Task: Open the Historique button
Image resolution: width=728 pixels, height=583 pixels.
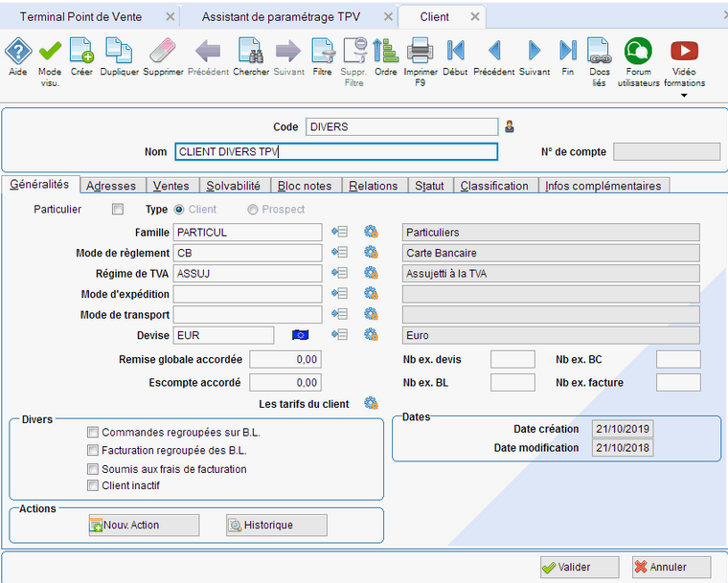Action: point(277,525)
